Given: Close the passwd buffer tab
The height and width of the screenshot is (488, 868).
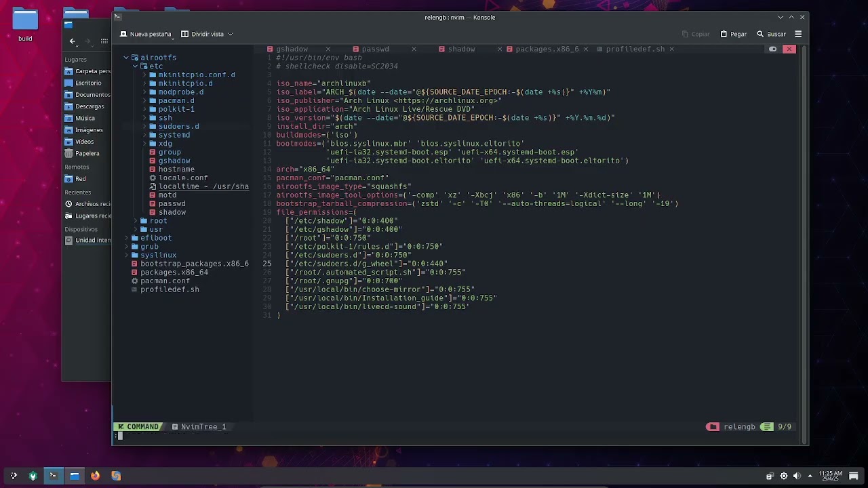Looking at the screenshot, I should pyautogui.click(x=414, y=49).
